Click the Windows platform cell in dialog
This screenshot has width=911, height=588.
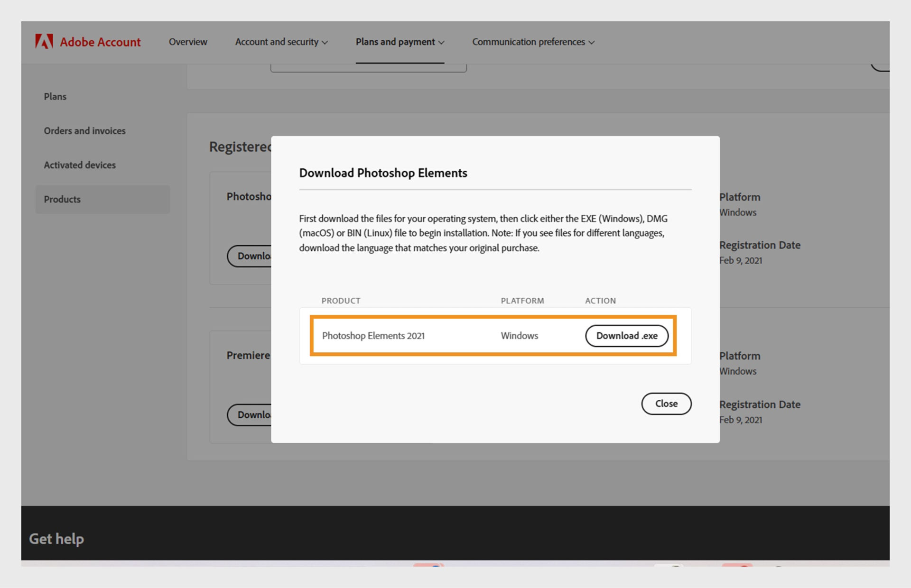pyautogui.click(x=520, y=336)
